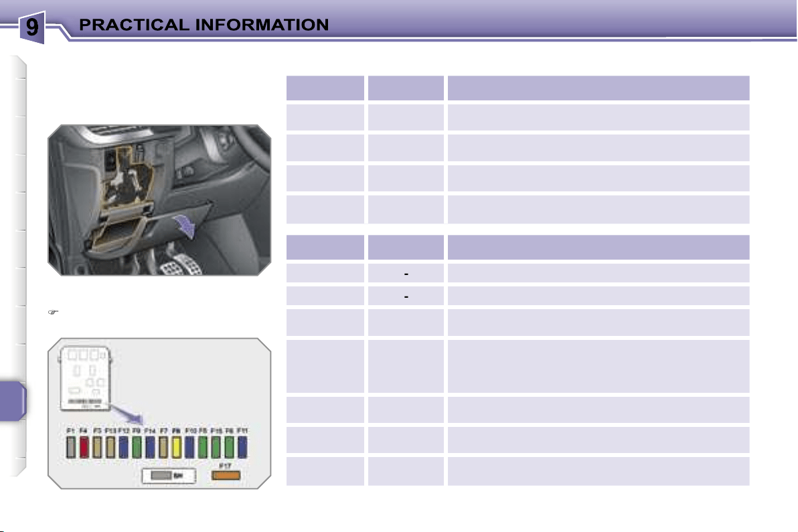Screen dimensions: 798x532
Task: Click the PRACTICAL INFORMATION heading
Action: tap(204, 25)
